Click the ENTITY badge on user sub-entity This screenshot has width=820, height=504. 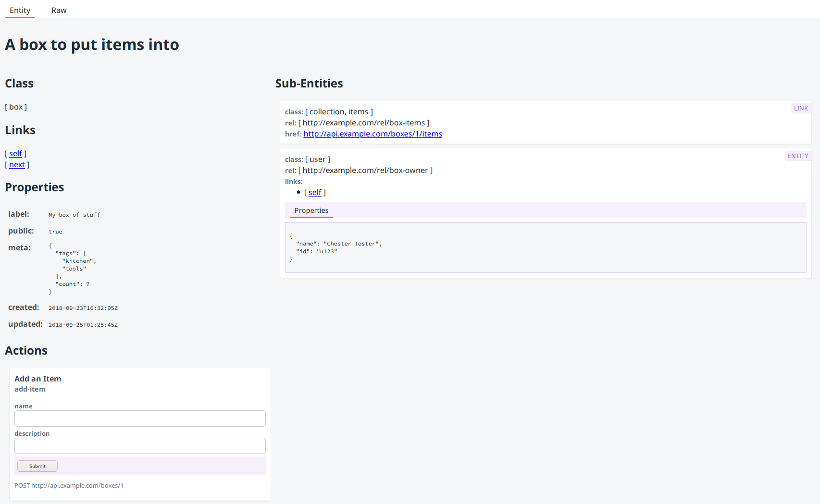click(x=798, y=156)
